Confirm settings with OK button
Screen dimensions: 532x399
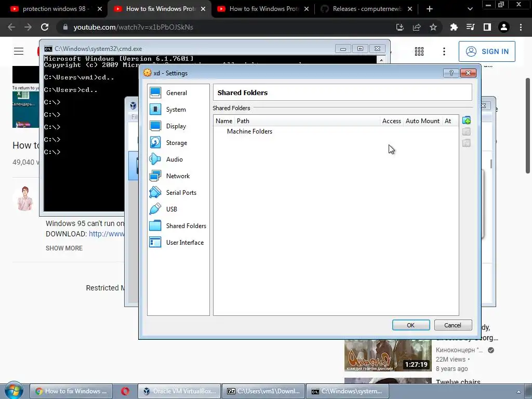(411, 325)
